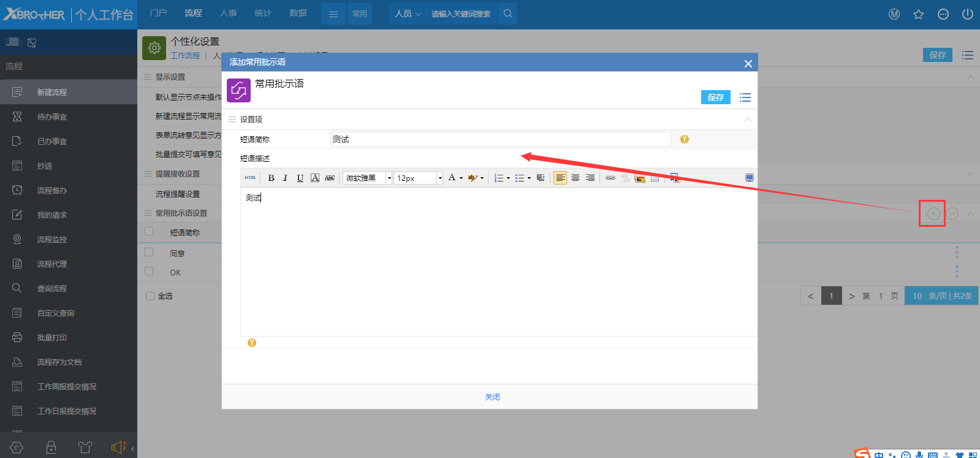
Task: Open the 人事 top menu
Action: pos(228,13)
